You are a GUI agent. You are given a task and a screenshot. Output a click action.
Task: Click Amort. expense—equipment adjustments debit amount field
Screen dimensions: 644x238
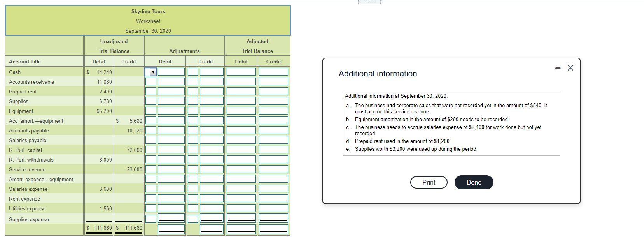click(x=171, y=179)
